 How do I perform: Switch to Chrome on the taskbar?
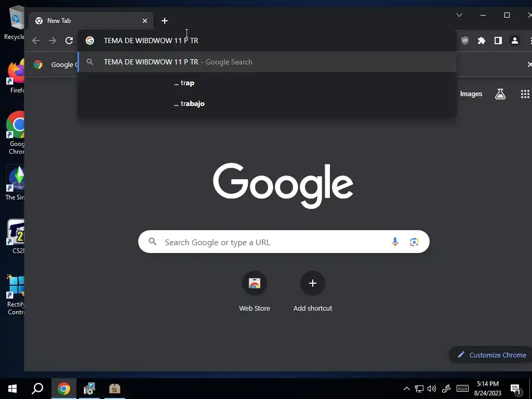pos(64,389)
